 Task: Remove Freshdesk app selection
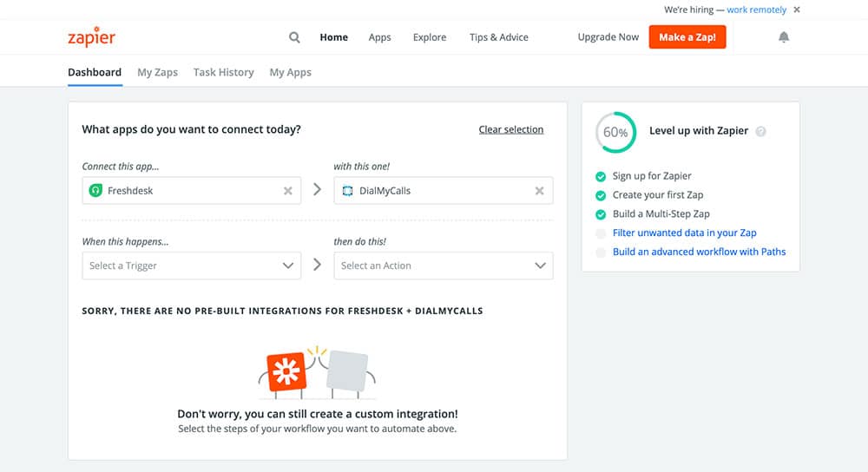tap(288, 191)
